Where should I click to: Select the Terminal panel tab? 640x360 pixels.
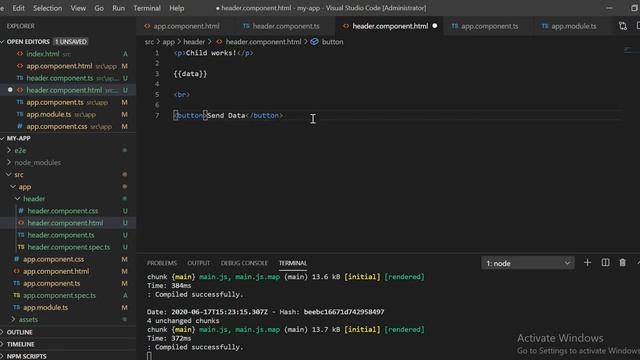click(293, 263)
